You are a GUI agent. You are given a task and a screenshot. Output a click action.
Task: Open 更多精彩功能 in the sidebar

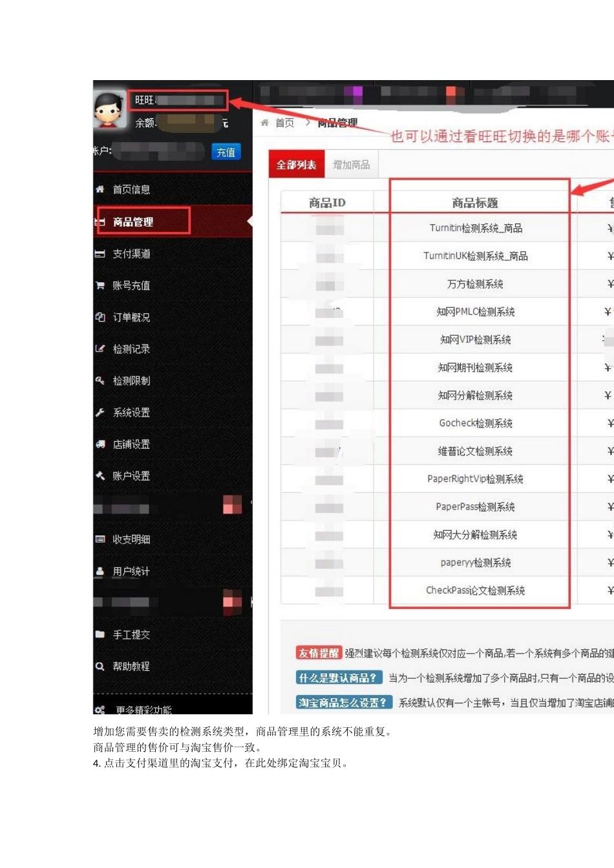pyautogui.click(x=143, y=710)
